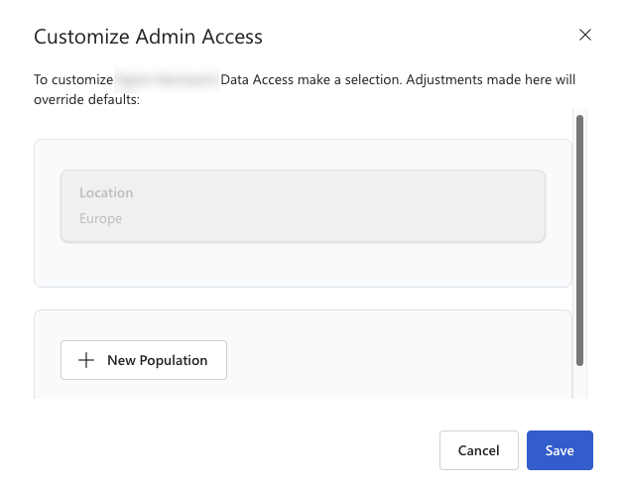This screenshot has height=498, width=627.
Task: Click the 'Customize Admin Access' heading
Action: coord(148,37)
